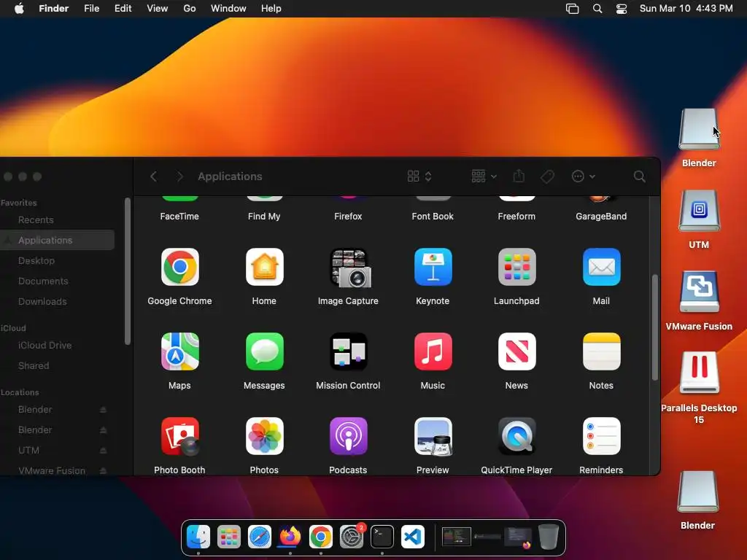Open the View menu
Viewport: 747px width, 560px height.
coord(158,9)
